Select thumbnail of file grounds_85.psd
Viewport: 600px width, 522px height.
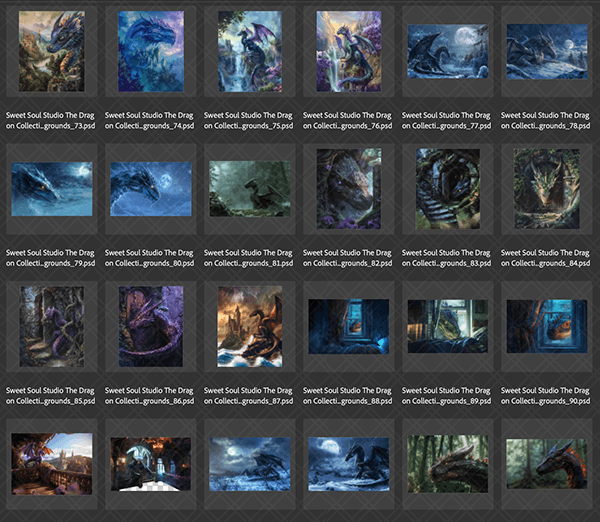pos(52,326)
